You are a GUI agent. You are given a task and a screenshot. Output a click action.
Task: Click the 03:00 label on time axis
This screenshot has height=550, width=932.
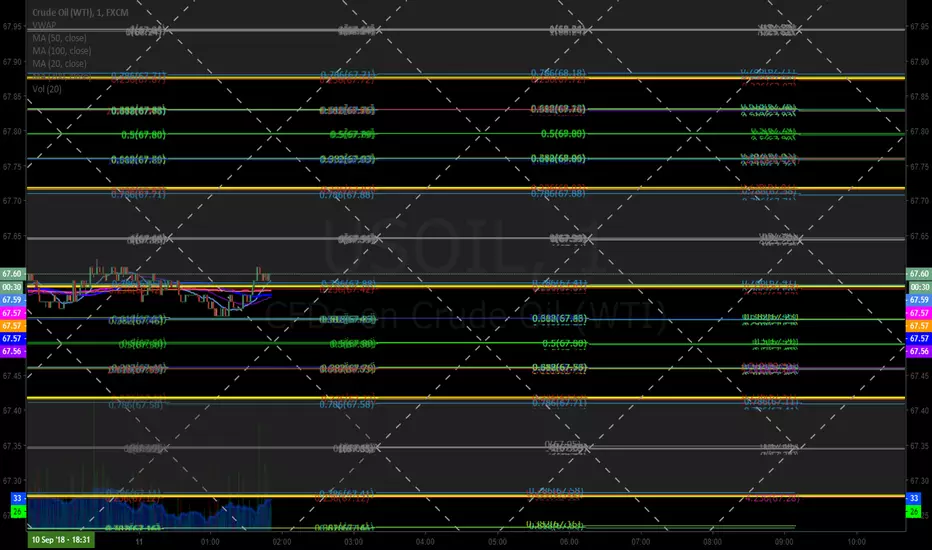click(x=353, y=542)
